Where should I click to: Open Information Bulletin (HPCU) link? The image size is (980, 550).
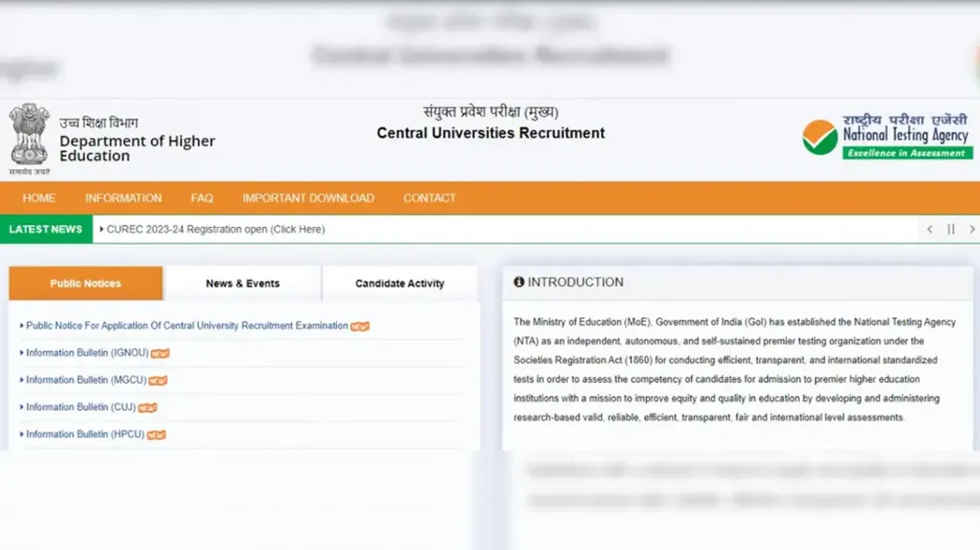(86, 434)
